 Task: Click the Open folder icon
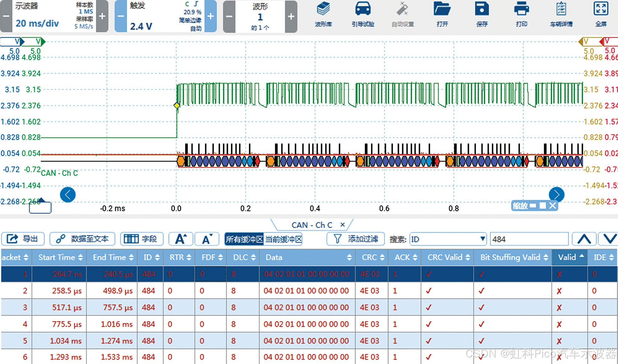point(442,9)
